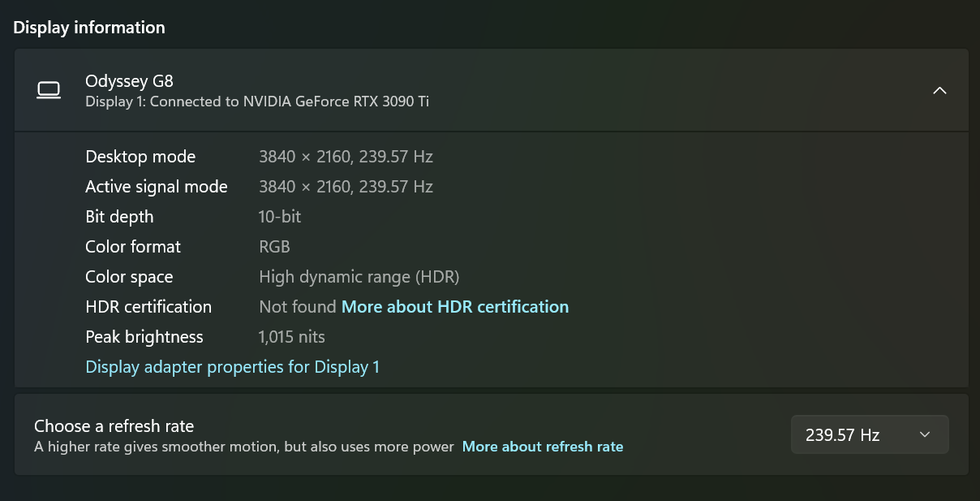
Task: Click the monitor icon beside Odyssey G8
Action: (49, 90)
